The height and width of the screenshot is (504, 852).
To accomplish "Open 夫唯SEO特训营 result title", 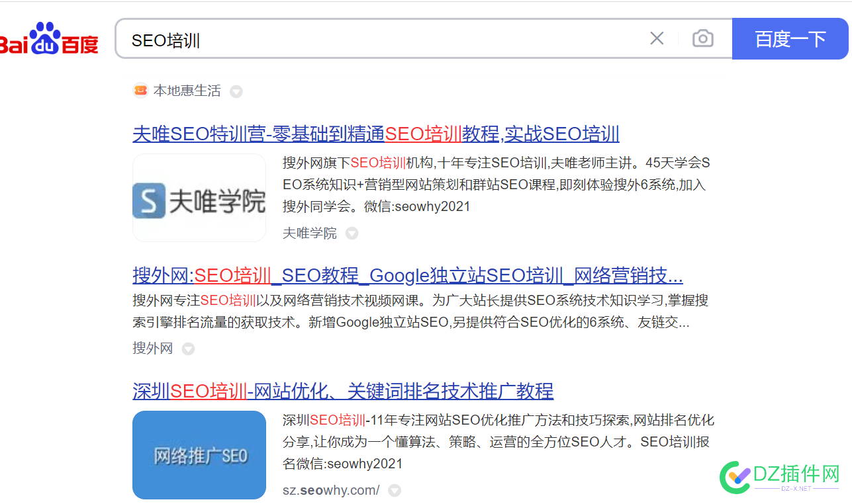I will [376, 134].
